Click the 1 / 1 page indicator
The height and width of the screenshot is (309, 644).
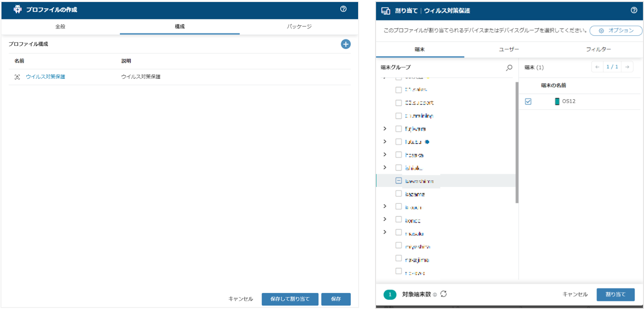612,67
